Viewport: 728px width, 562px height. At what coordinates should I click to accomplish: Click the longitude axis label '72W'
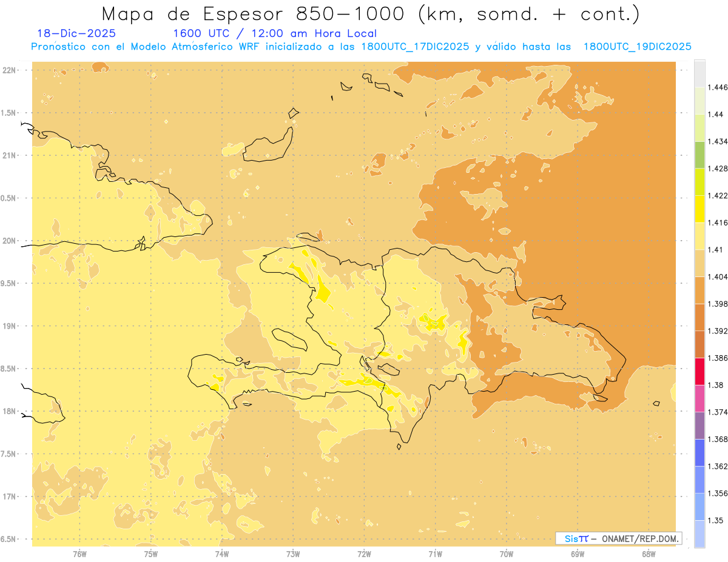click(364, 554)
